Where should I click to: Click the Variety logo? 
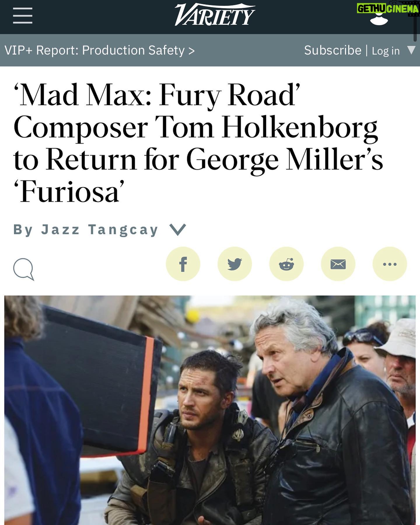(215, 15)
